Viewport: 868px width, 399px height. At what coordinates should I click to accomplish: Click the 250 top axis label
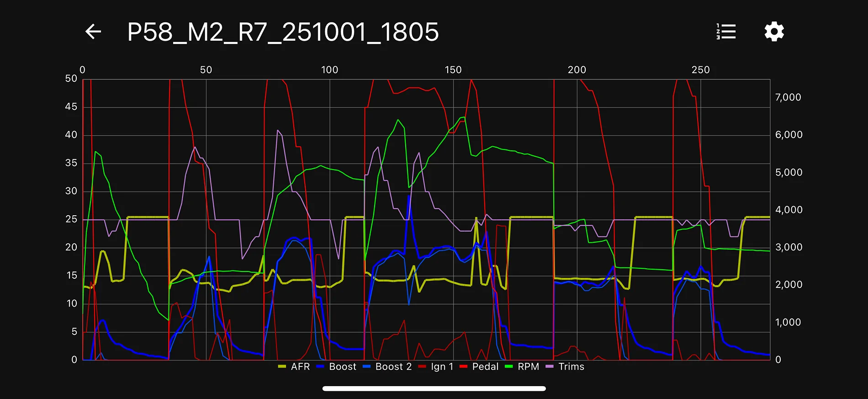701,70
